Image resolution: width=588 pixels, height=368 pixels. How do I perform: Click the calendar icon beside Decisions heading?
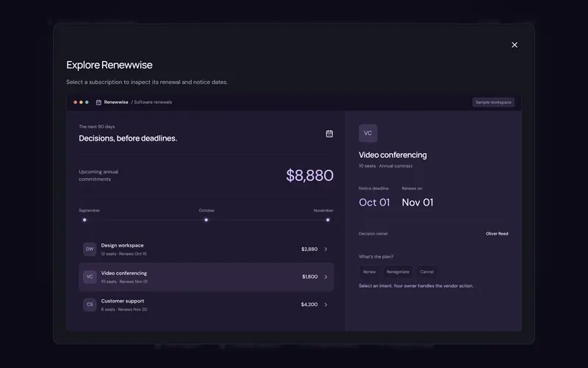pyautogui.click(x=329, y=134)
